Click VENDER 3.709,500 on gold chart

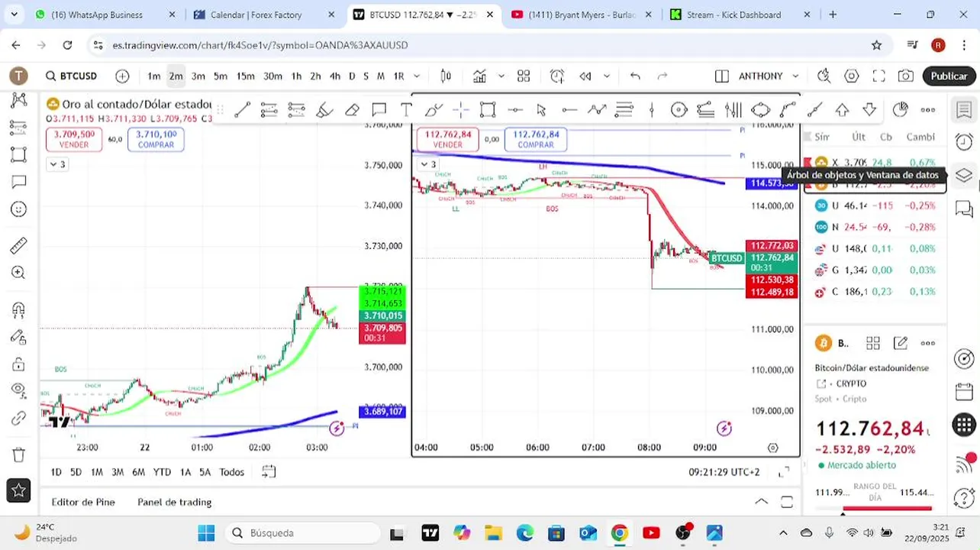(74, 139)
